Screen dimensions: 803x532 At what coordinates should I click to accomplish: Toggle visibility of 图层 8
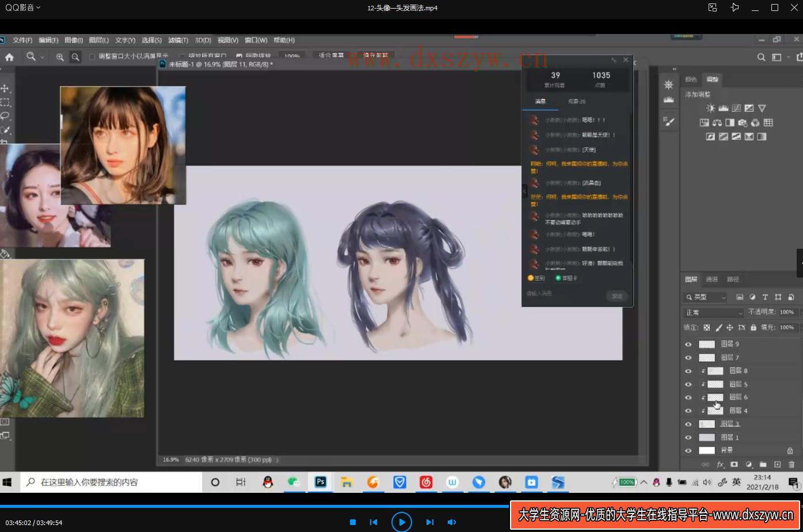(x=688, y=371)
